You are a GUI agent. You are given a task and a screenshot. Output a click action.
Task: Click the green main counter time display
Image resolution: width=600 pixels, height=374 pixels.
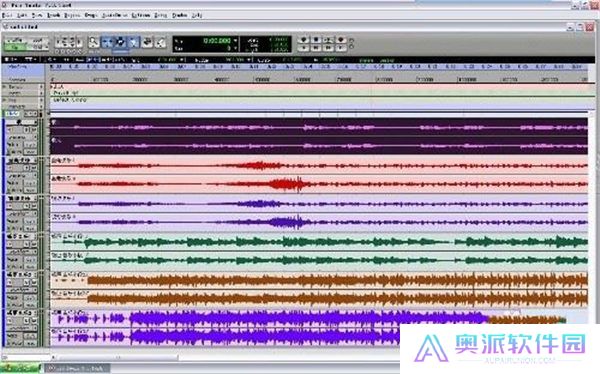217,41
